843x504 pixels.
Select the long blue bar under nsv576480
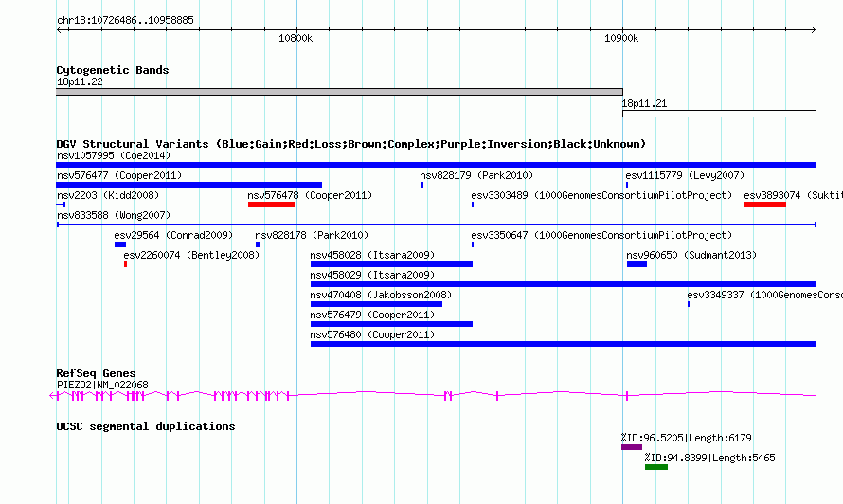click(x=564, y=344)
